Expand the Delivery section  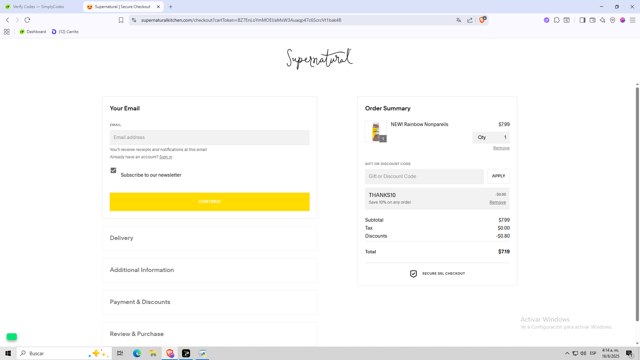(x=209, y=238)
